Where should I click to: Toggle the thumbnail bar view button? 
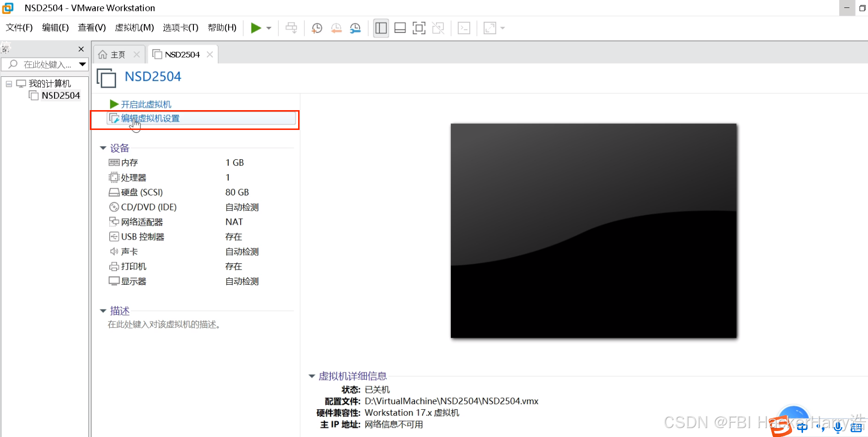coord(400,28)
